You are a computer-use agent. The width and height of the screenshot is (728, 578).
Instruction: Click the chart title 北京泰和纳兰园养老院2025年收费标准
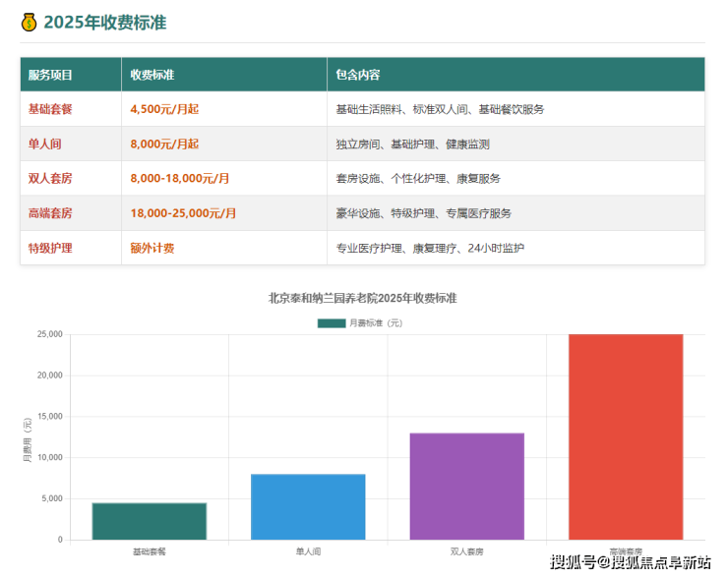(x=362, y=298)
